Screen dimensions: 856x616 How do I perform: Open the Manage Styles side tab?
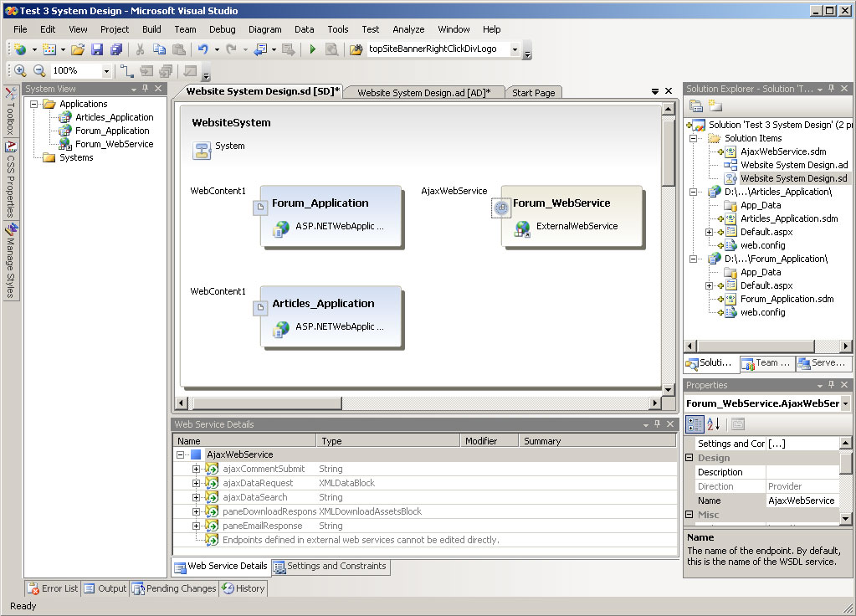[x=10, y=261]
